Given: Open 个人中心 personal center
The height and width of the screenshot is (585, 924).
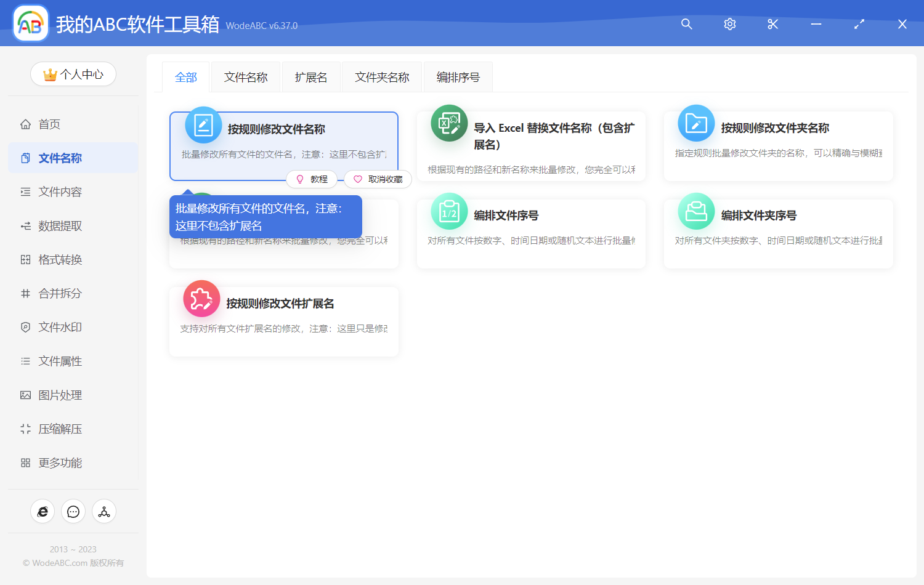Looking at the screenshot, I should [x=73, y=75].
